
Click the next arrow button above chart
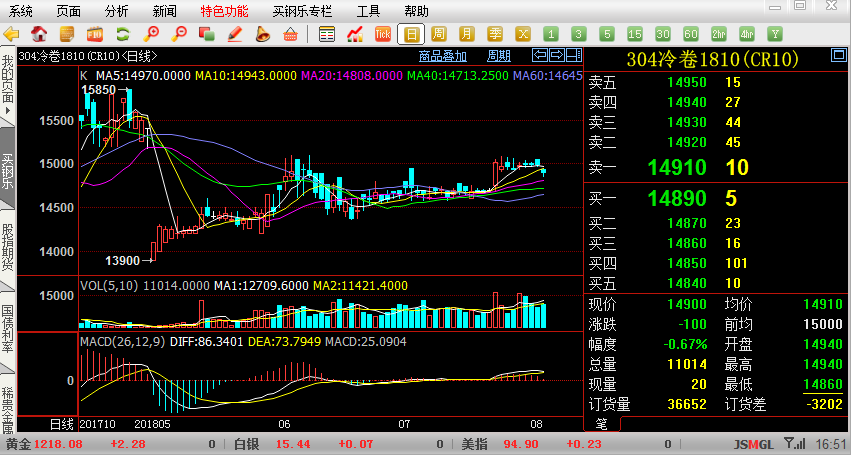pos(558,56)
